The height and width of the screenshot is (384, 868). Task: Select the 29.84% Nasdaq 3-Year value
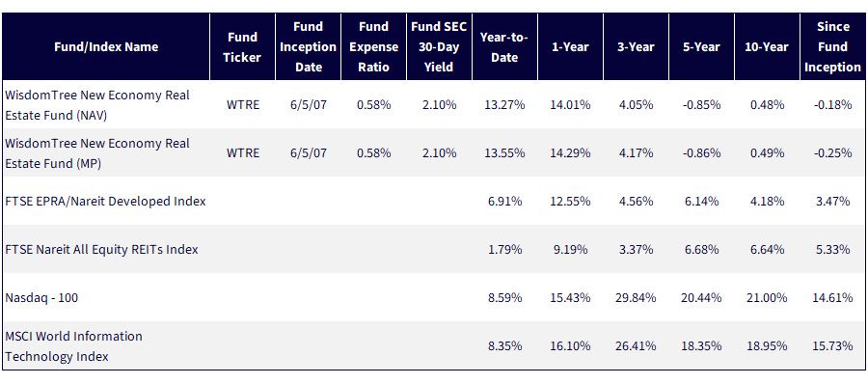[x=636, y=297]
